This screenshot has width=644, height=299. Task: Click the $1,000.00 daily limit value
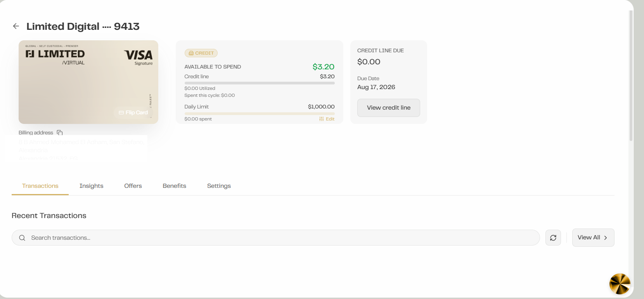[321, 107]
